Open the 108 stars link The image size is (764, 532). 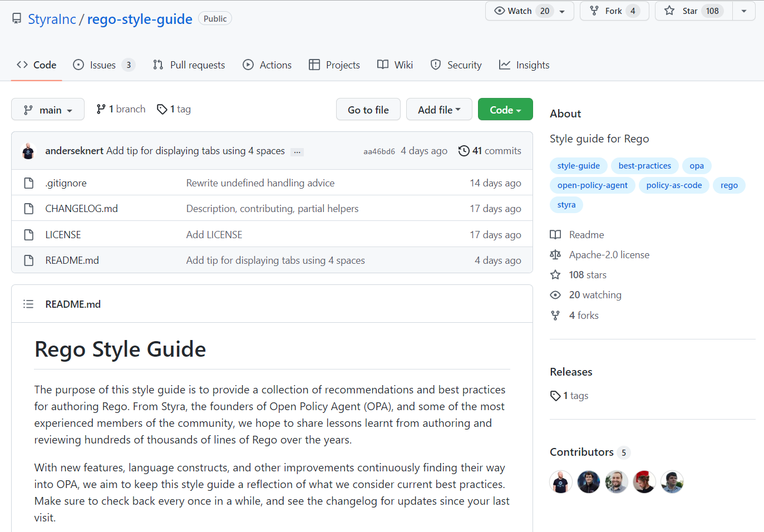(x=578, y=275)
